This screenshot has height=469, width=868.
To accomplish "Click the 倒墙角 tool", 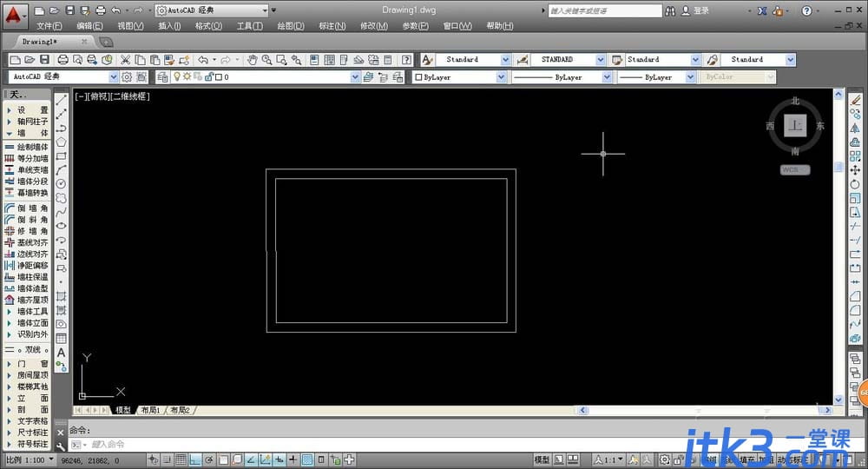I will pyautogui.click(x=27, y=208).
